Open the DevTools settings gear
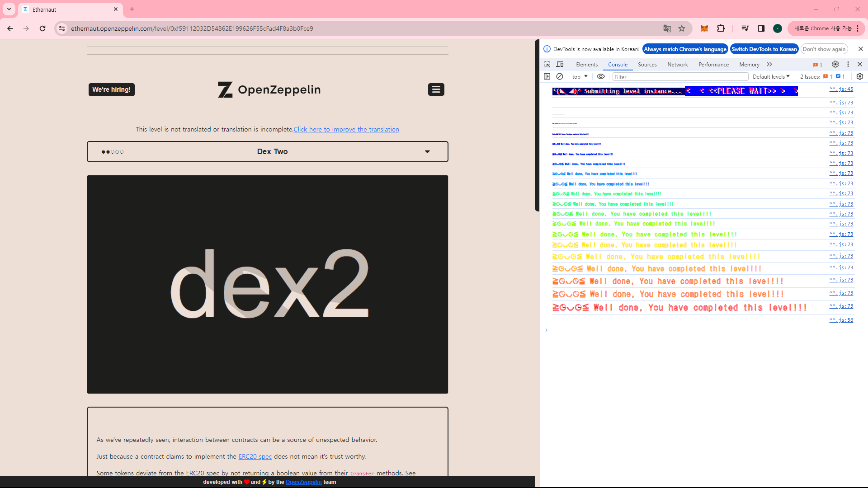868x488 pixels. tap(835, 65)
